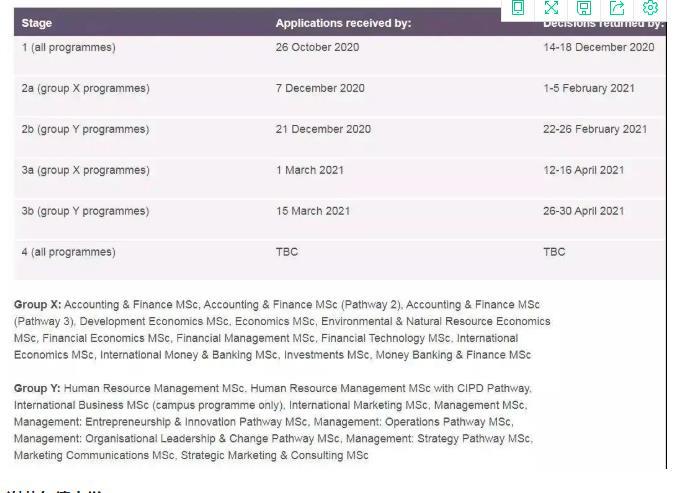This screenshot has width=676, height=493.
Task: Click the "26-30 April 2021" cell
Action: pos(584,211)
